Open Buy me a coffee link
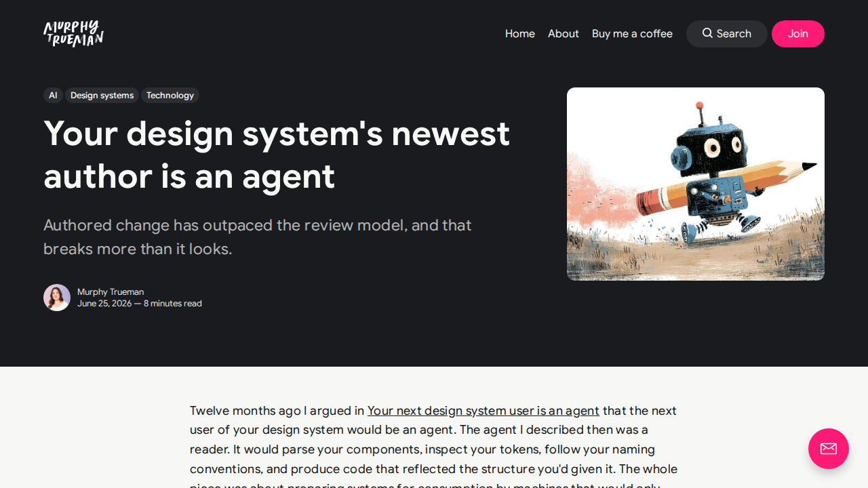 pyautogui.click(x=632, y=34)
